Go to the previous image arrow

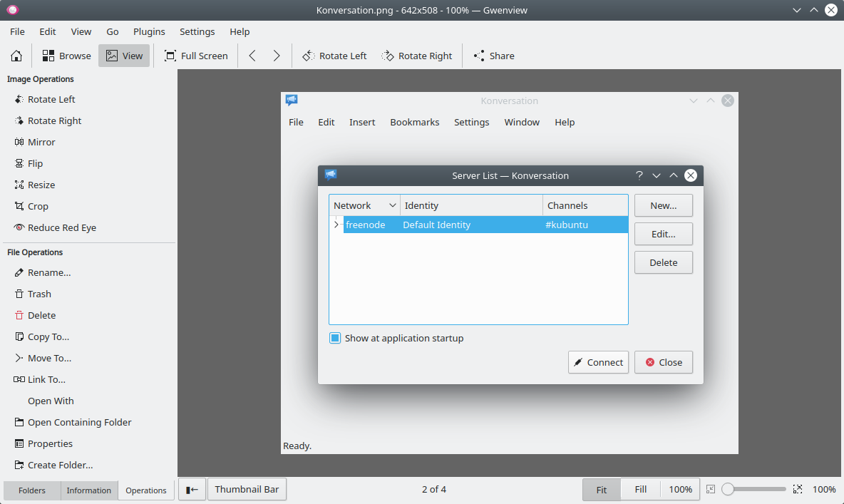click(x=252, y=56)
